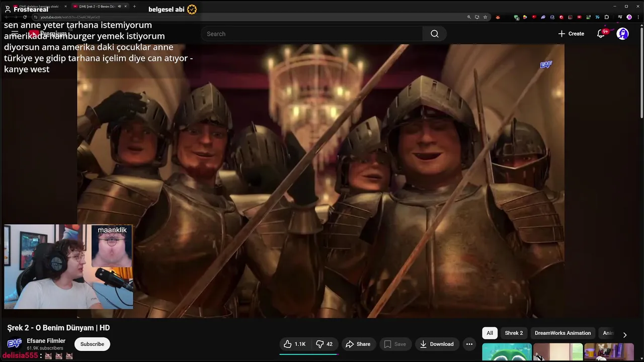This screenshot has width=644, height=362.
Task: Mute the Şrek 2 tab audio icon
Action: 119,7
